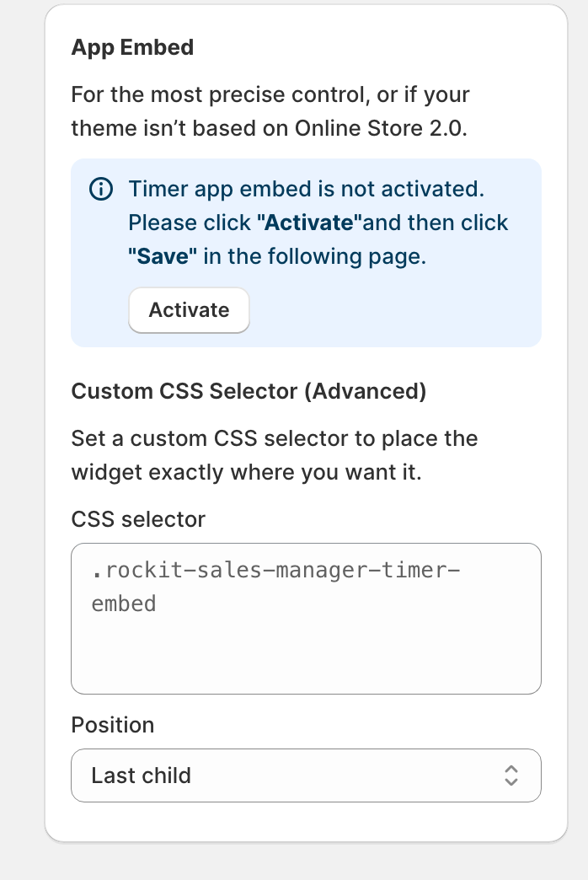The image size is (588, 880).
Task: Click the word "embed" placeholder line
Action: (124, 604)
